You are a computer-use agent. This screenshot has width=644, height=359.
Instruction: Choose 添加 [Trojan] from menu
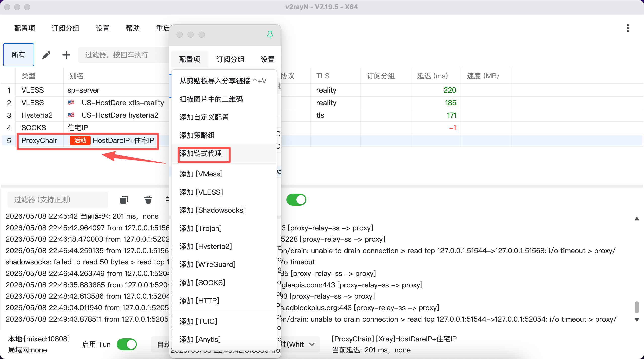pyautogui.click(x=224, y=228)
